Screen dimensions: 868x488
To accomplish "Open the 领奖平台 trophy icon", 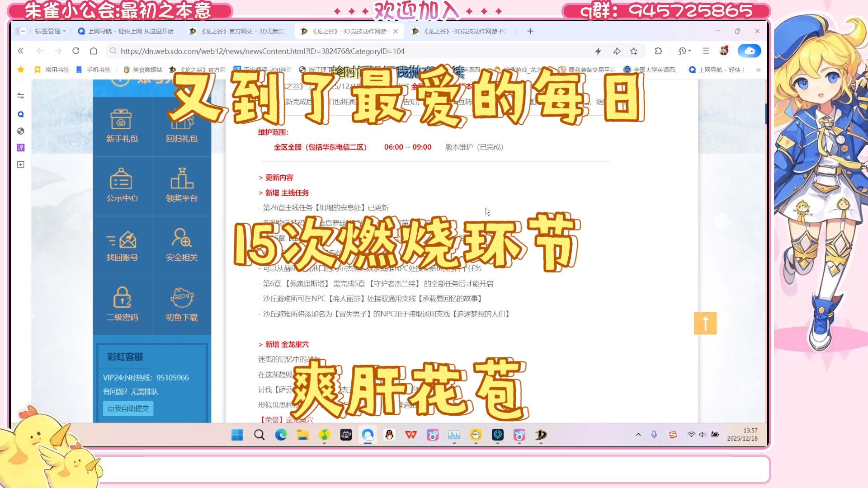I will pyautogui.click(x=182, y=185).
